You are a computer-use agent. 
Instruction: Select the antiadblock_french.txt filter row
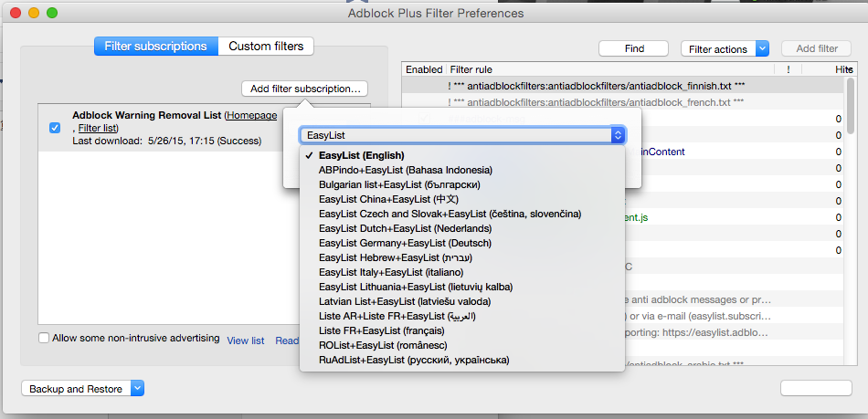624,101
